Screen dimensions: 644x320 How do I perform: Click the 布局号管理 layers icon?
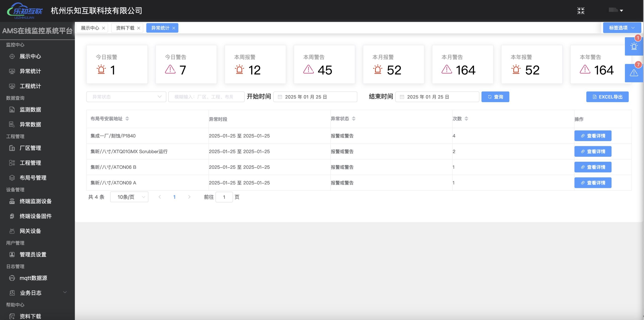point(12,178)
